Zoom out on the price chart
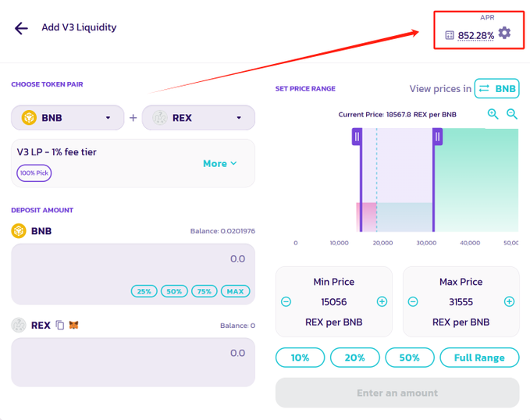The width and height of the screenshot is (530, 420). [512, 114]
